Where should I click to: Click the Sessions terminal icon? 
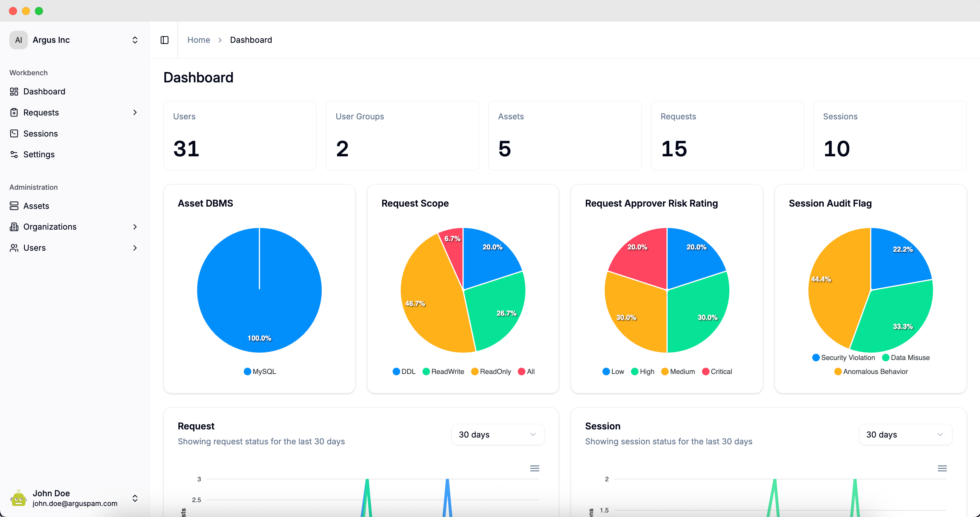click(14, 134)
